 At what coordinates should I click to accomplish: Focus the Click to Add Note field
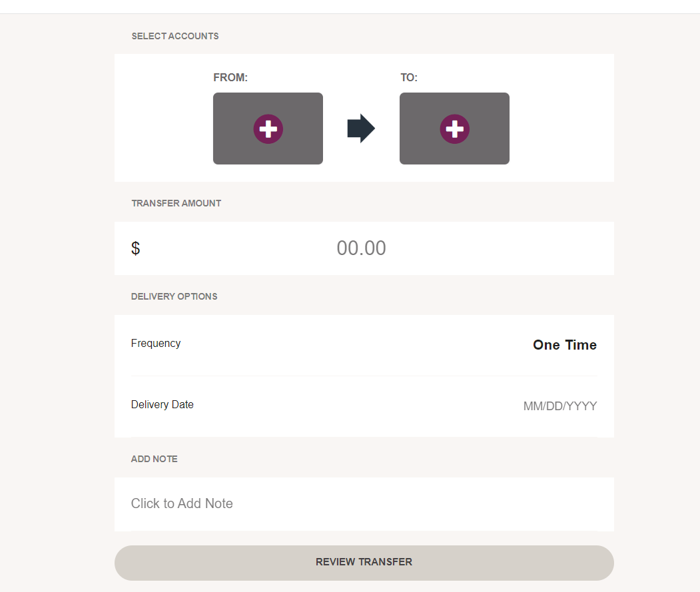pos(364,504)
